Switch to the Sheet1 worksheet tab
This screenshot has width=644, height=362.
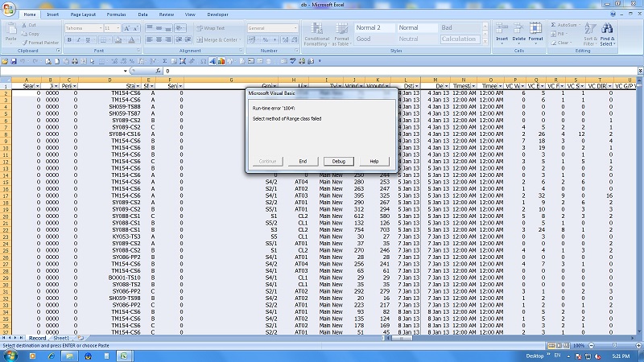(62, 338)
